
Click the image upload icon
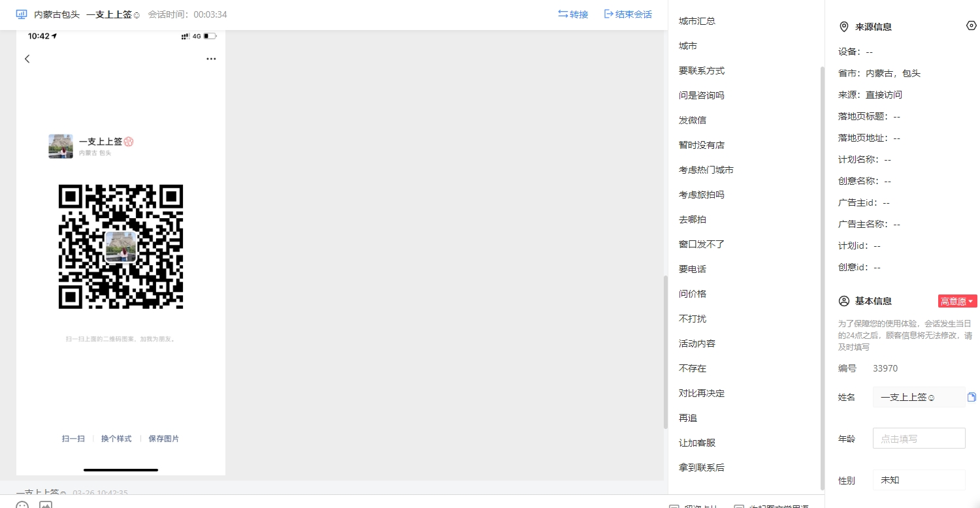click(46, 505)
